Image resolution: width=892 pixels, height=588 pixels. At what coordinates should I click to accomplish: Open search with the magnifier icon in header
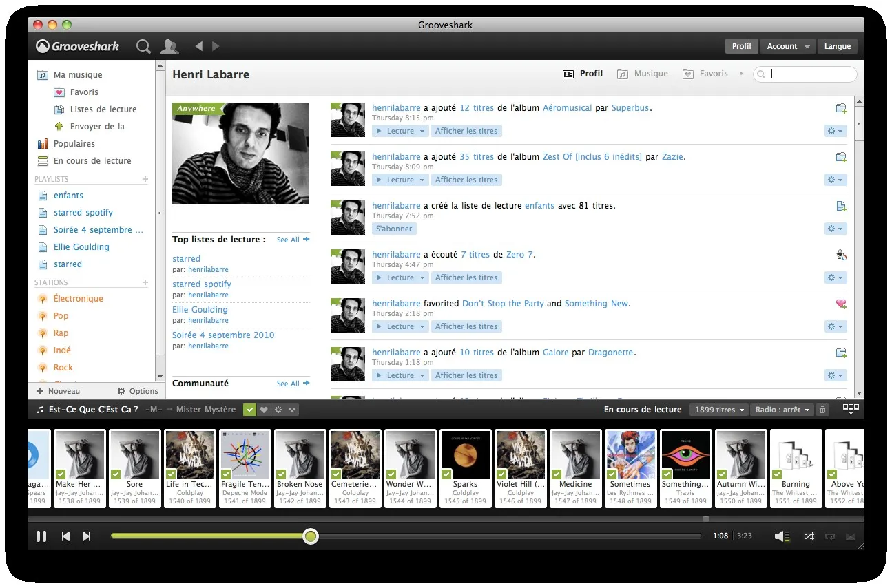143,46
